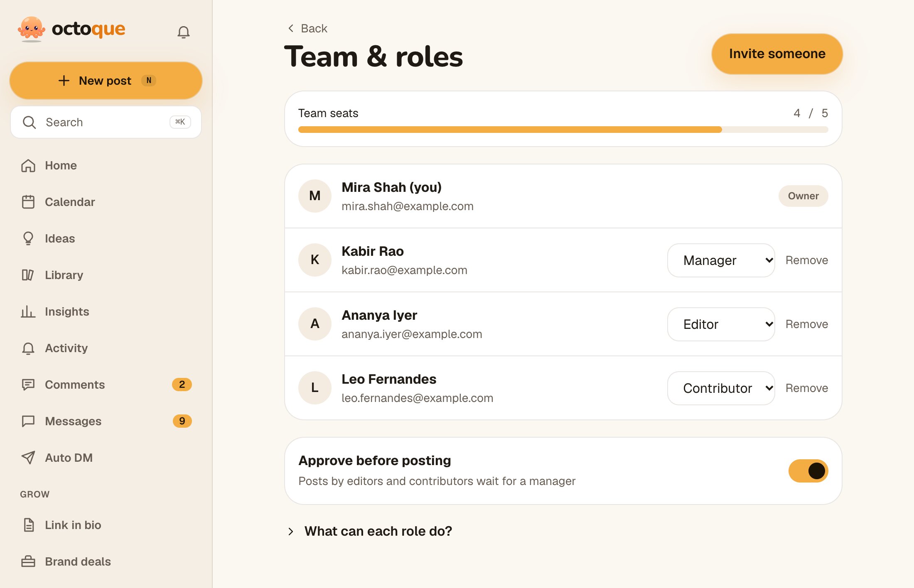This screenshot has width=914, height=588.
Task: Click the Comments badge showing 2
Action: click(182, 385)
